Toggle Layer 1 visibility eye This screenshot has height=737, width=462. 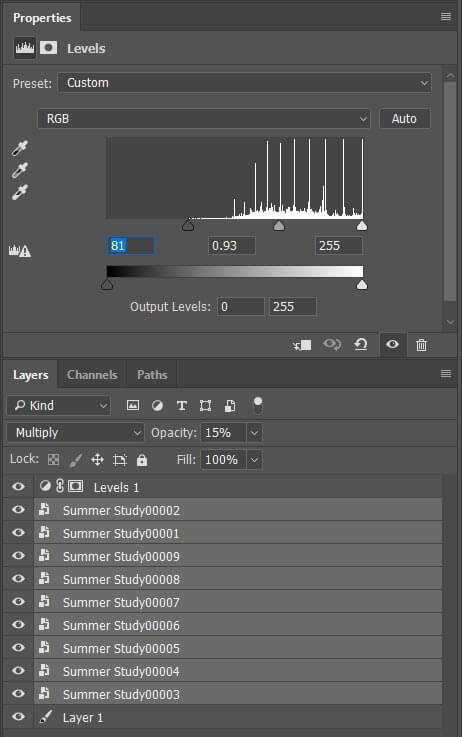tap(18, 717)
